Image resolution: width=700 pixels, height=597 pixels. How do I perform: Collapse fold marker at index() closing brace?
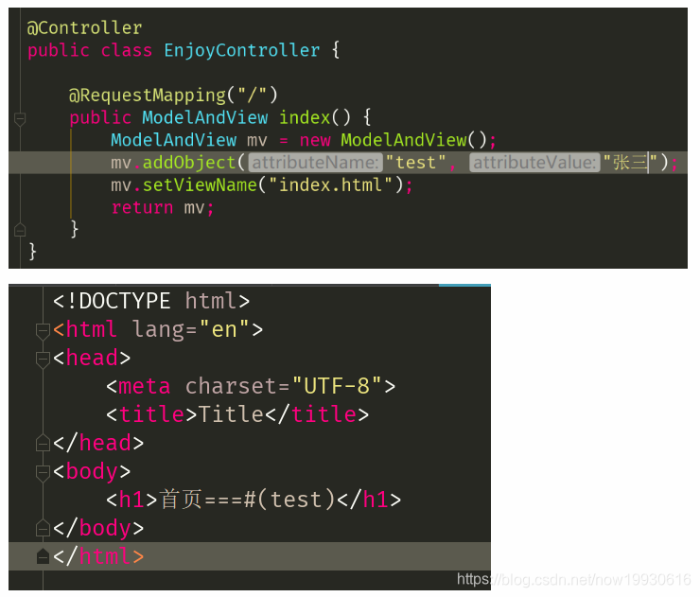tap(20, 230)
